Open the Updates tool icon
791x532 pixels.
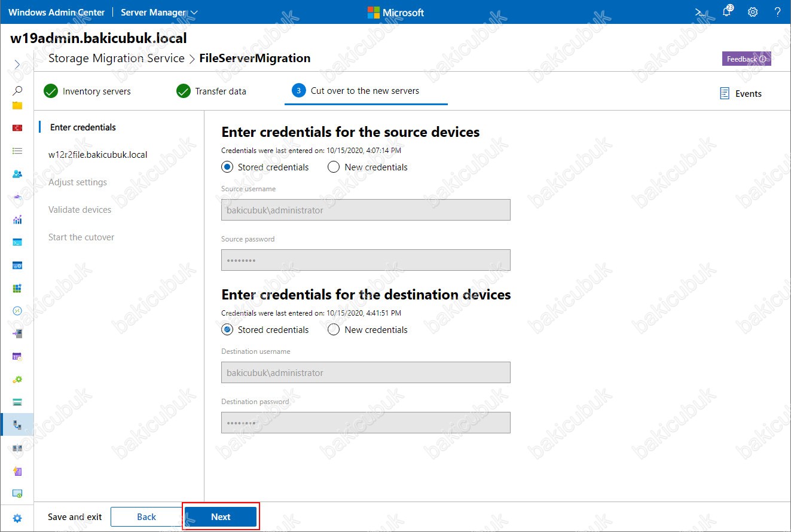(17, 493)
